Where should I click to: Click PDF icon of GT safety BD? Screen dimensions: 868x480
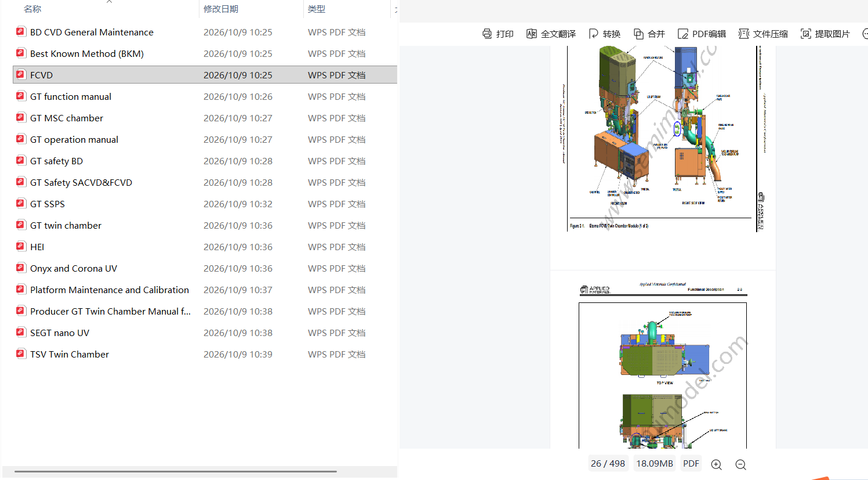point(21,160)
